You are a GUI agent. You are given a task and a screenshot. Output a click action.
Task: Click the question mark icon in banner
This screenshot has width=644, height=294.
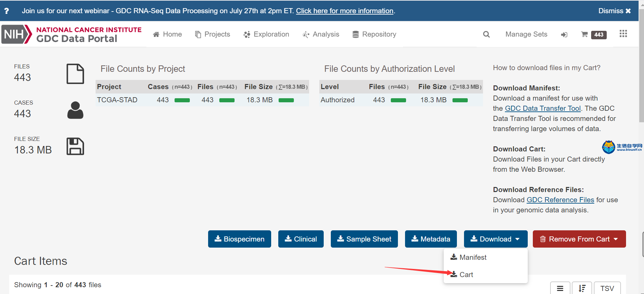tap(6, 11)
